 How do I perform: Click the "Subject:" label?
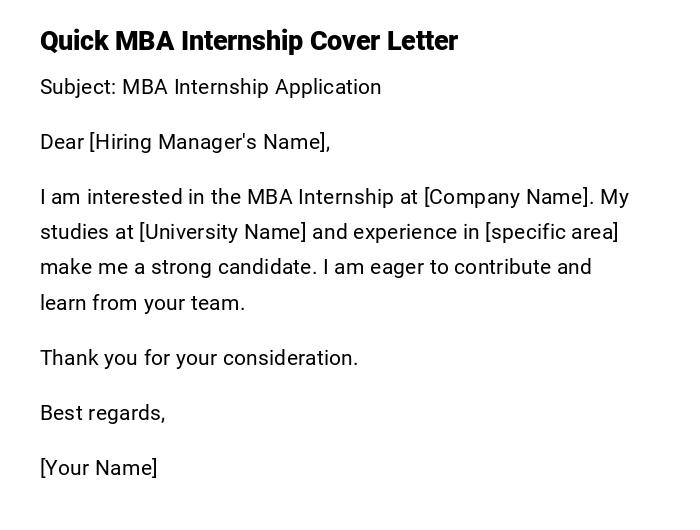(x=77, y=87)
